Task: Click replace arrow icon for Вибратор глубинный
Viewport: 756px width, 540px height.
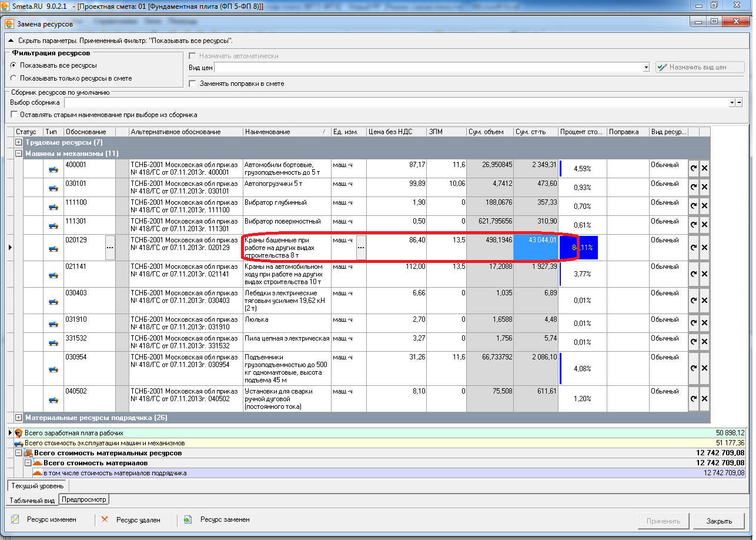Action: (694, 206)
